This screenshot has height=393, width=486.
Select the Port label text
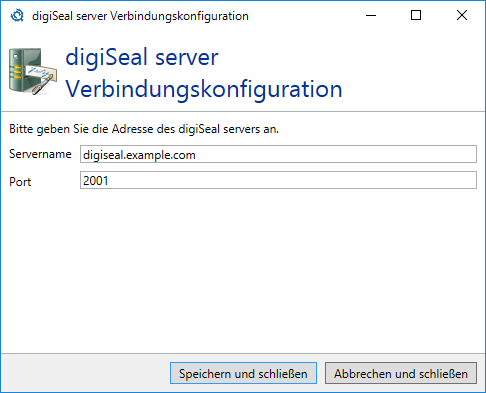20,182
